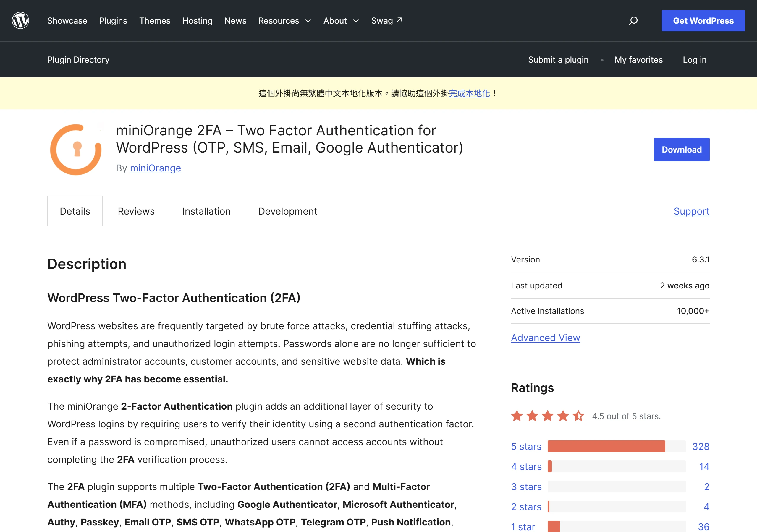
Task: Switch to the Installation tab
Action: 206,211
